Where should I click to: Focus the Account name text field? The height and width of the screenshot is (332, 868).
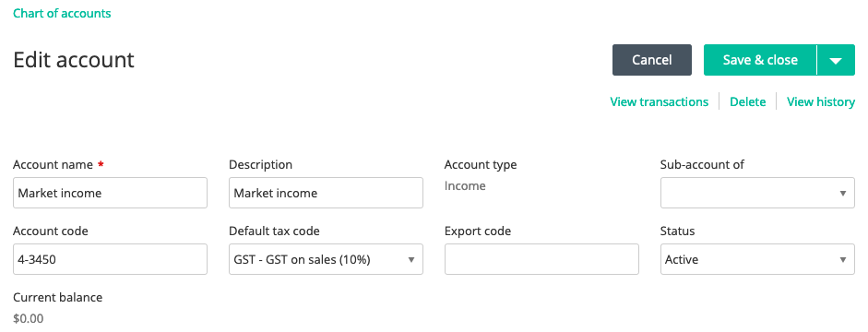(x=110, y=193)
